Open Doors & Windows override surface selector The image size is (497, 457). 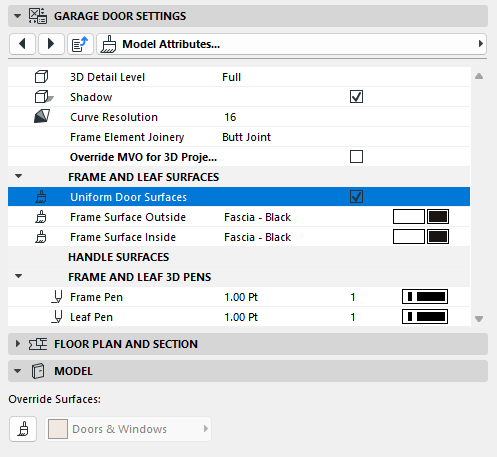click(x=128, y=429)
